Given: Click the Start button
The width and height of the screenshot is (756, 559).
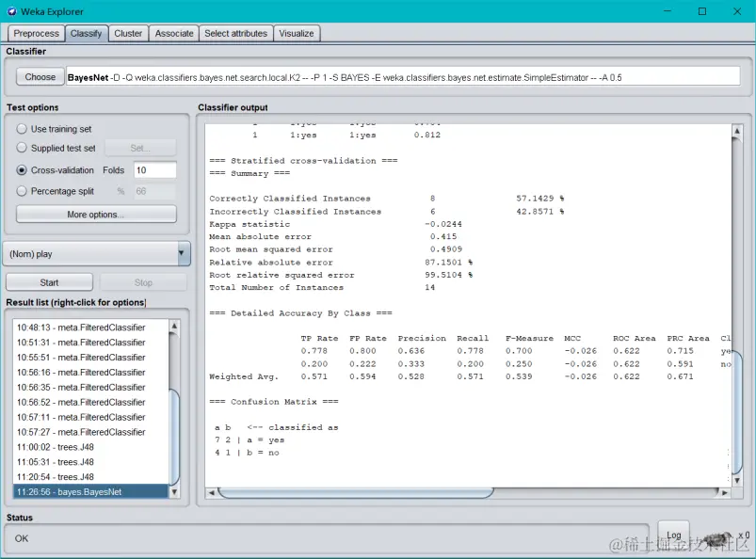Looking at the screenshot, I should [x=49, y=282].
